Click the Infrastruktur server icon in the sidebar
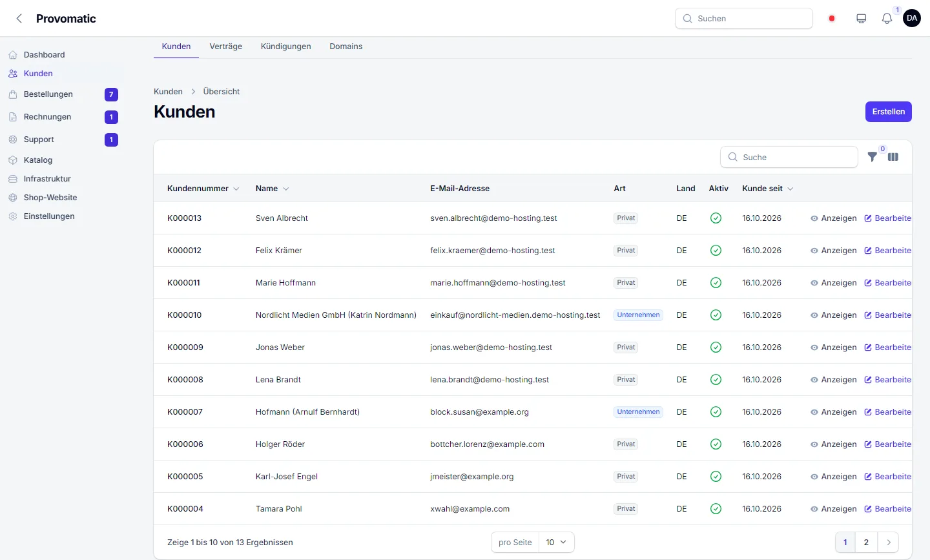This screenshot has width=930, height=560. pyautogui.click(x=13, y=179)
